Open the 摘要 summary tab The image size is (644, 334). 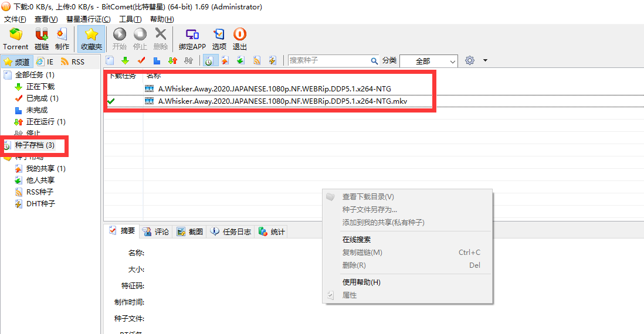pyautogui.click(x=122, y=231)
